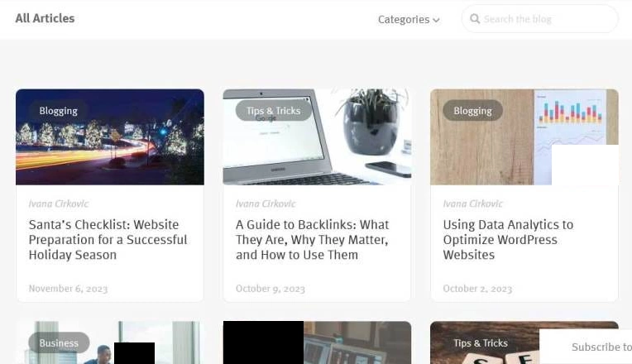Open Using Data Analytics article title
This screenshot has height=364, width=632.
(x=508, y=239)
